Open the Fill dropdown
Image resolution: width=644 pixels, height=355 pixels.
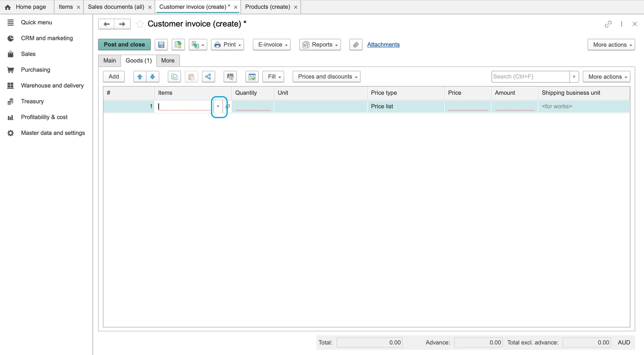click(x=273, y=77)
